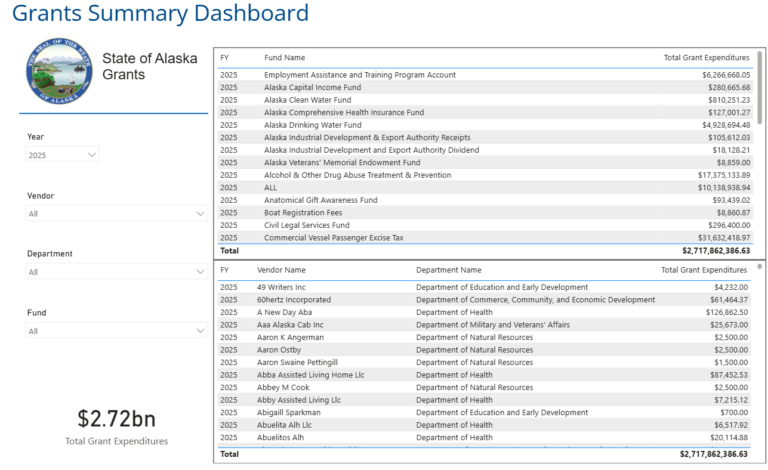
Task: Select the Civil Legal Services Fund row
Action: 485,225
